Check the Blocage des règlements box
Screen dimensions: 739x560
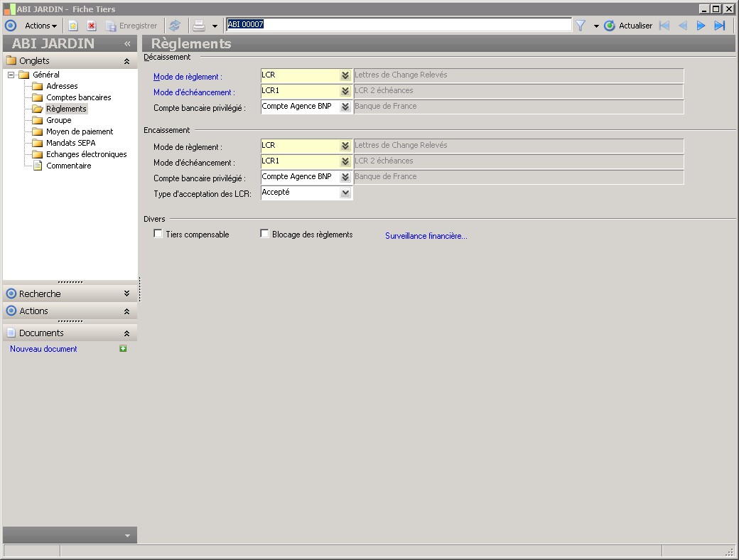click(x=264, y=233)
